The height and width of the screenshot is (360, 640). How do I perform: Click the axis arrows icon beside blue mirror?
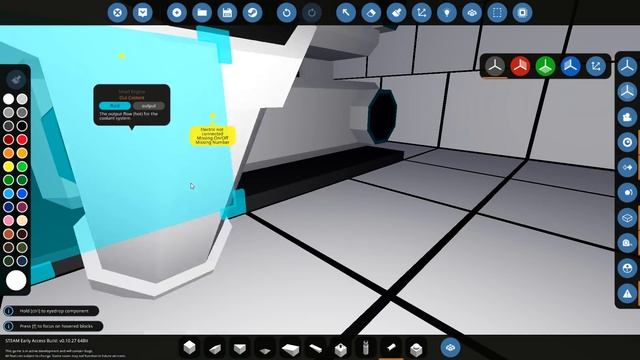pyautogui.click(x=596, y=66)
